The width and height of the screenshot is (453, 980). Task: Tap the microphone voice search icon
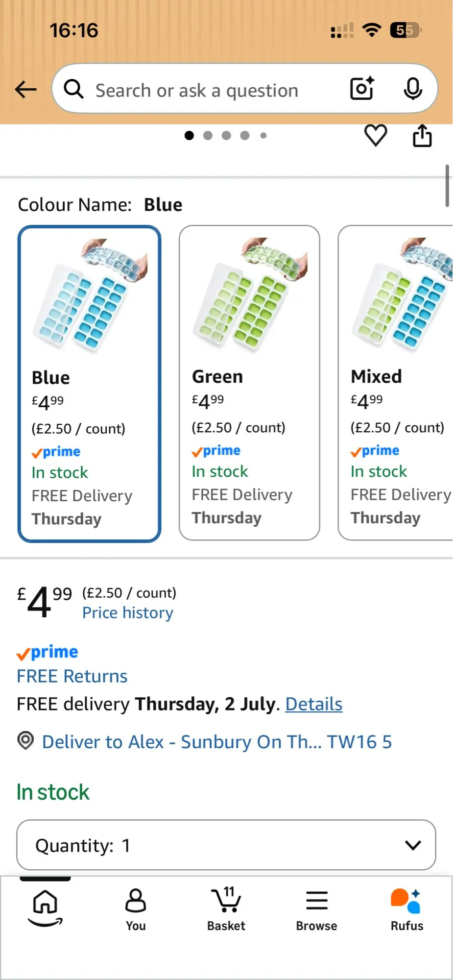tap(413, 89)
